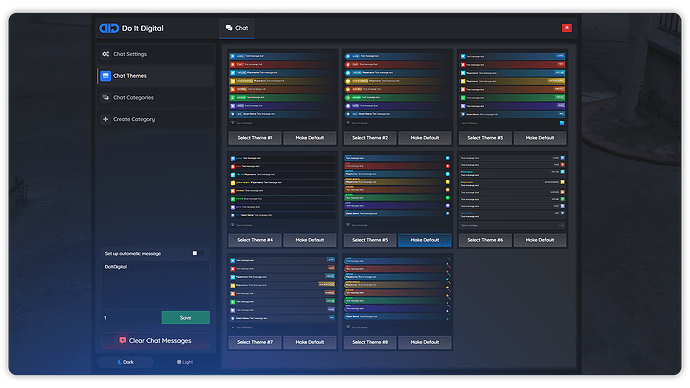690x388 pixels.
Task: Click the Chat Categories icon
Action: [106, 98]
